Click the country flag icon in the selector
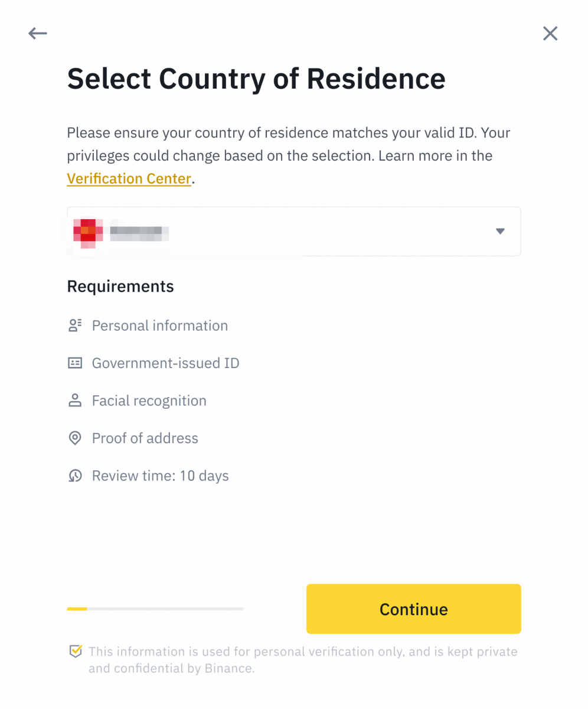Image resolution: width=588 pixels, height=709 pixels. click(x=87, y=231)
